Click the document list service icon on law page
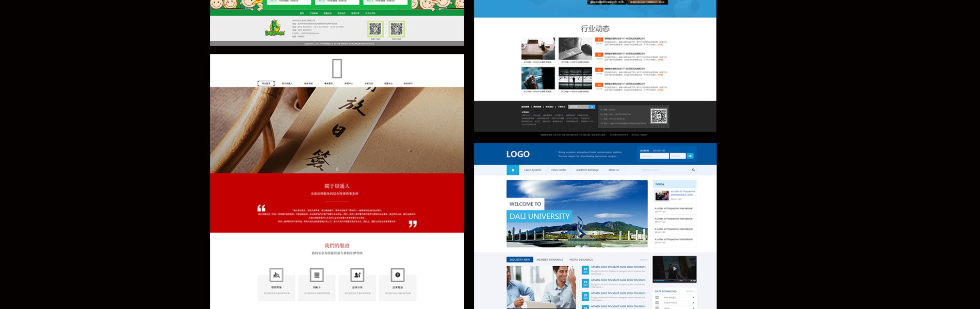Viewport: 980px width, 309px height. point(317,275)
